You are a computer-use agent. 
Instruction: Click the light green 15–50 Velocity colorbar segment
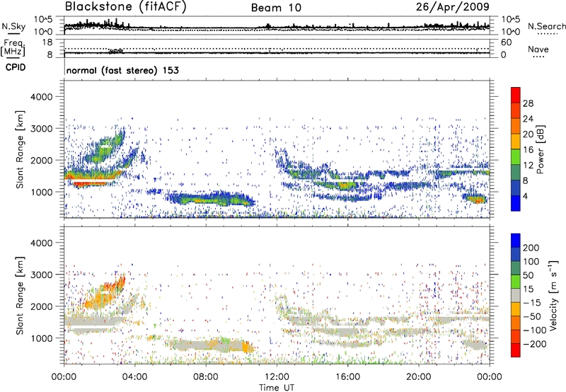516,282
